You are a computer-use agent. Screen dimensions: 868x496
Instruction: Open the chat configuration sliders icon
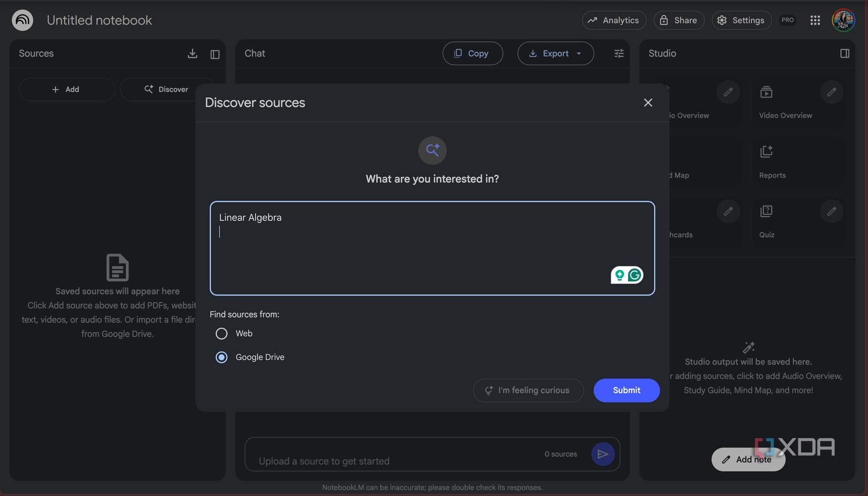(x=618, y=53)
